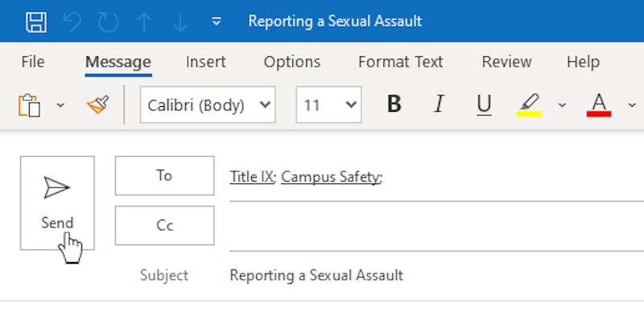
Task: Click the Send paper plane button
Action: (57, 203)
